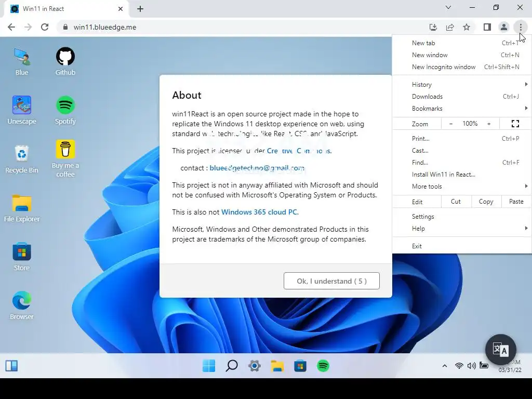Decrease zoom with the minus button
Image resolution: width=532 pixels, height=399 pixels.
450,124
